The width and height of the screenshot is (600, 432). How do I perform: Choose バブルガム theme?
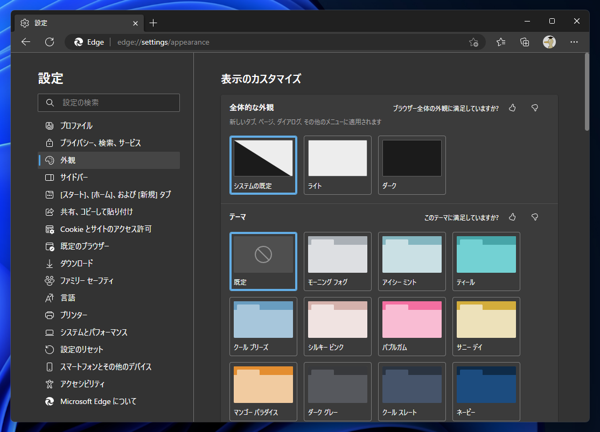tap(412, 326)
